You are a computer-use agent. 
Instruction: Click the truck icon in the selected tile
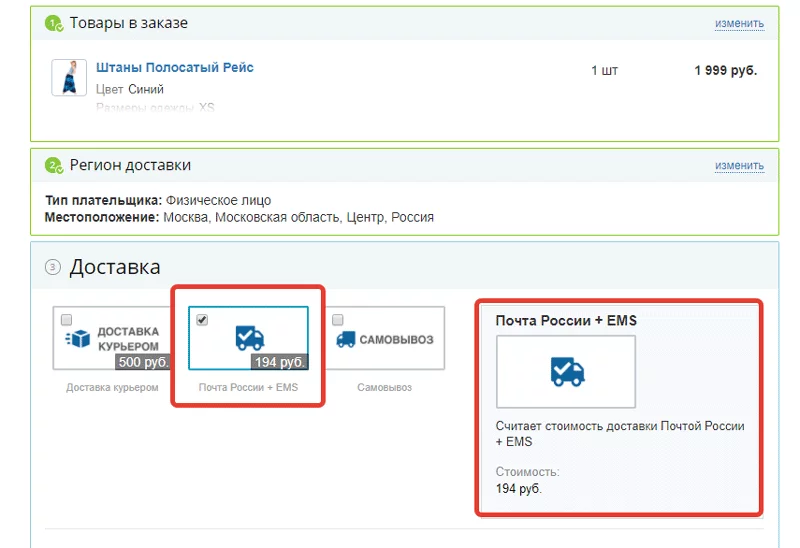[249, 338]
